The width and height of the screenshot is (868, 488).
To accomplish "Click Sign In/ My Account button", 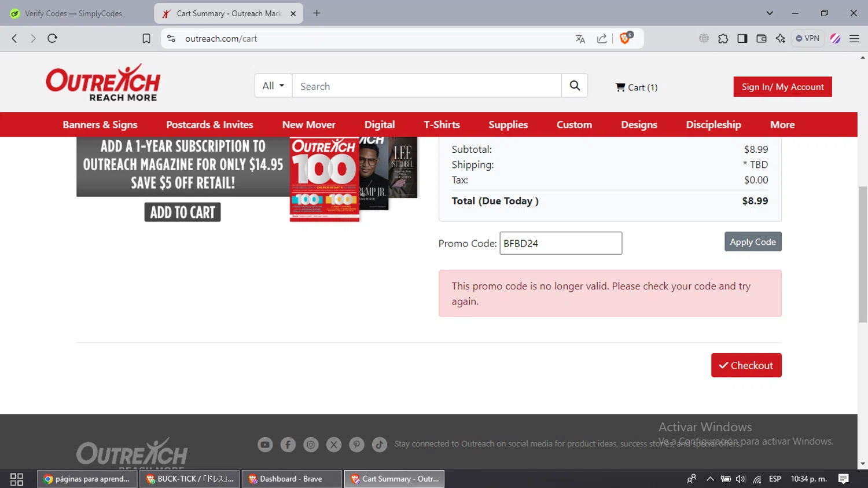I will coord(782,87).
